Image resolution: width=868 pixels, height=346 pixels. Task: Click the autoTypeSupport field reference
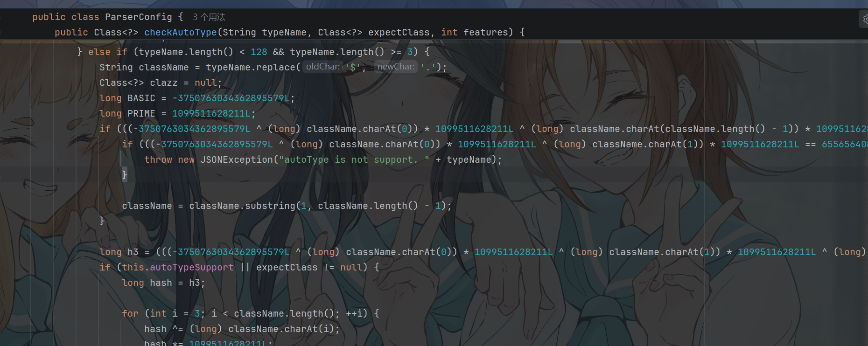tap(192, 268)
